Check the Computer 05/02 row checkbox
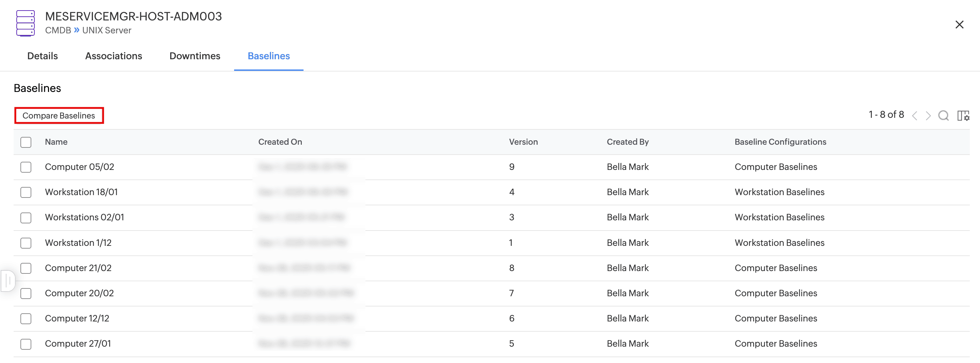The image size is (980, 363). pyautogui.click(x=26, y=167)
